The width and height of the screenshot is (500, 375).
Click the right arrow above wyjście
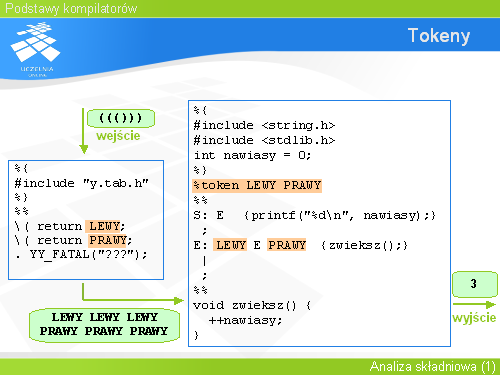point(474,304)
